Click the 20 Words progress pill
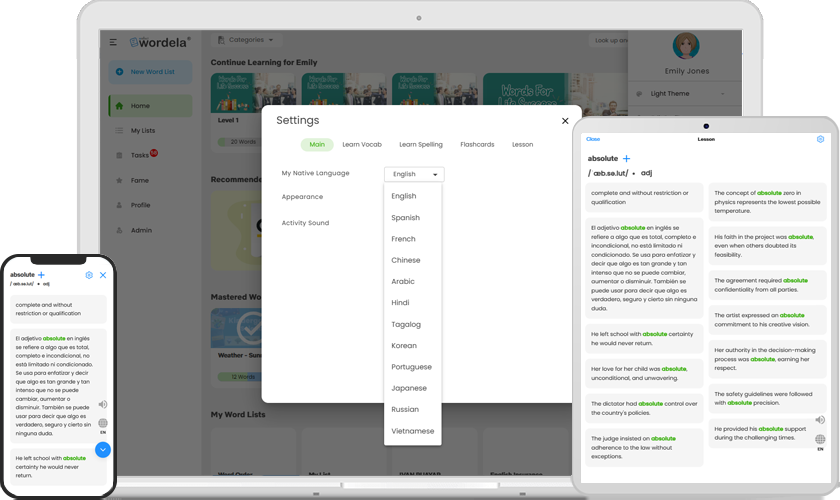This screenshot has height=500, width=840. tap(238, 142)
